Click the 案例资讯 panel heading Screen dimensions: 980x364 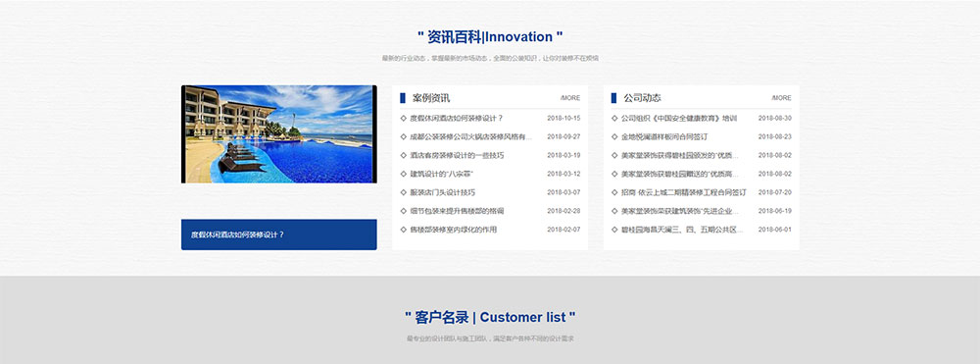[430, 98]
